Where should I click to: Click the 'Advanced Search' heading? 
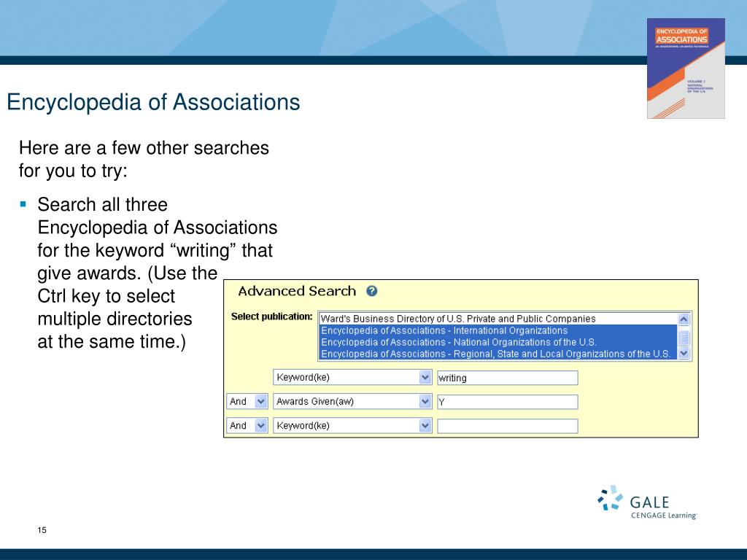pyautogui.click(x=297, y=291)
